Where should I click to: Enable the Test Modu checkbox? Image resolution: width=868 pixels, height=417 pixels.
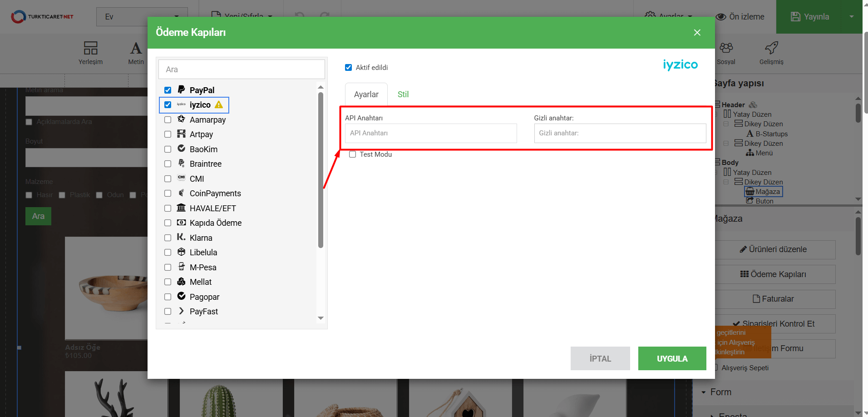point(352,154)
